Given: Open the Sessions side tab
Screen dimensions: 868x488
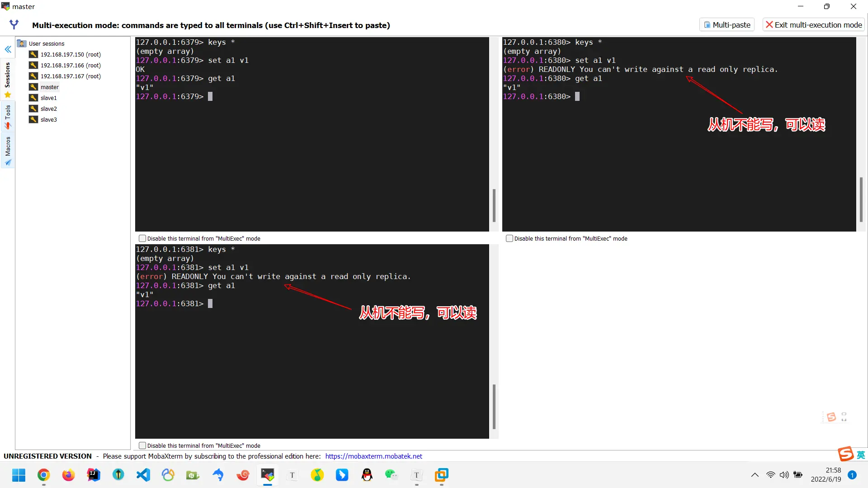Looking at the screenshot, I should pyautogui.click(x=8, y=80).
